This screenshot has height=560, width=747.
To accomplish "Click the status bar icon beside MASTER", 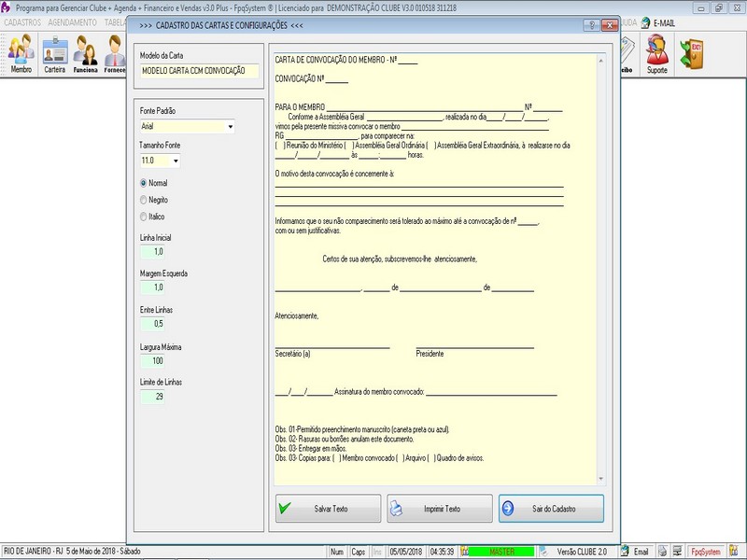I will (x=464, y=552).
